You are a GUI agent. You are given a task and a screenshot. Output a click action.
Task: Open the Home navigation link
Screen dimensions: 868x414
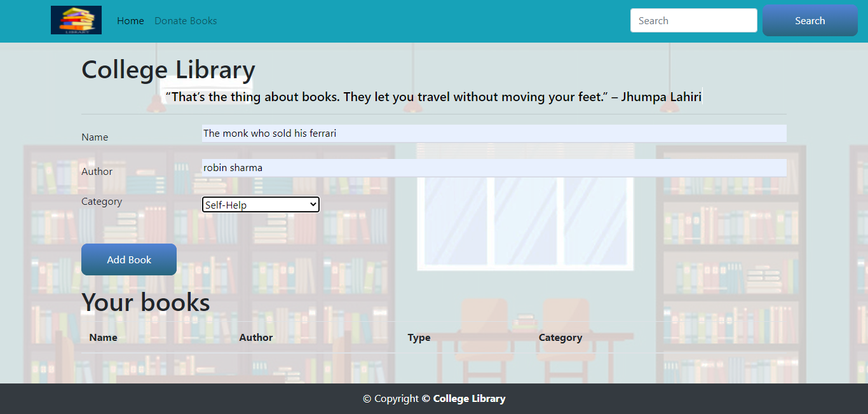pyautogui.click(x=130, y=21)
